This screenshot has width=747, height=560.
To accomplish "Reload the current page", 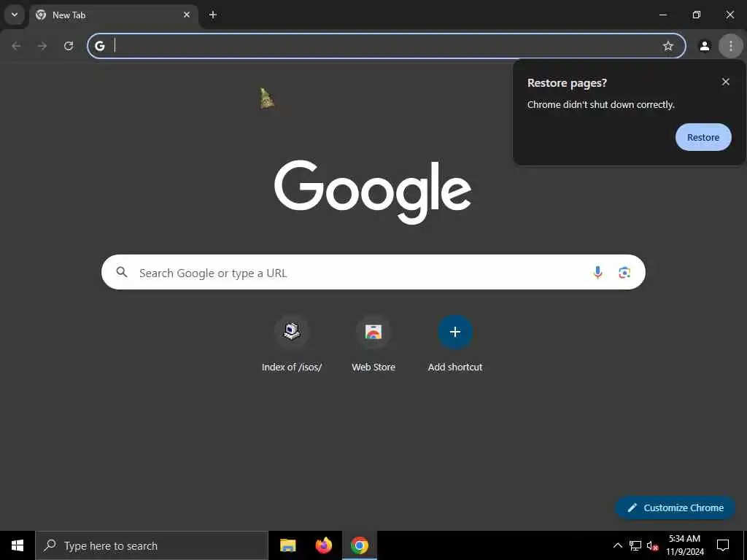I will click(x=69, y=46).
